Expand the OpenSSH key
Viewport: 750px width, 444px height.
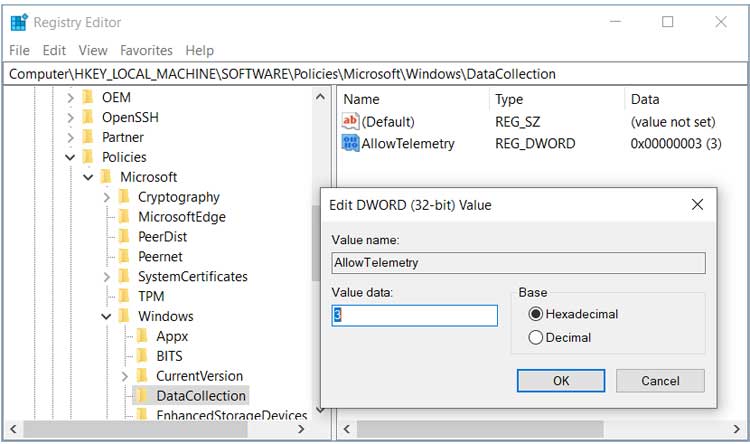(70, 118)
